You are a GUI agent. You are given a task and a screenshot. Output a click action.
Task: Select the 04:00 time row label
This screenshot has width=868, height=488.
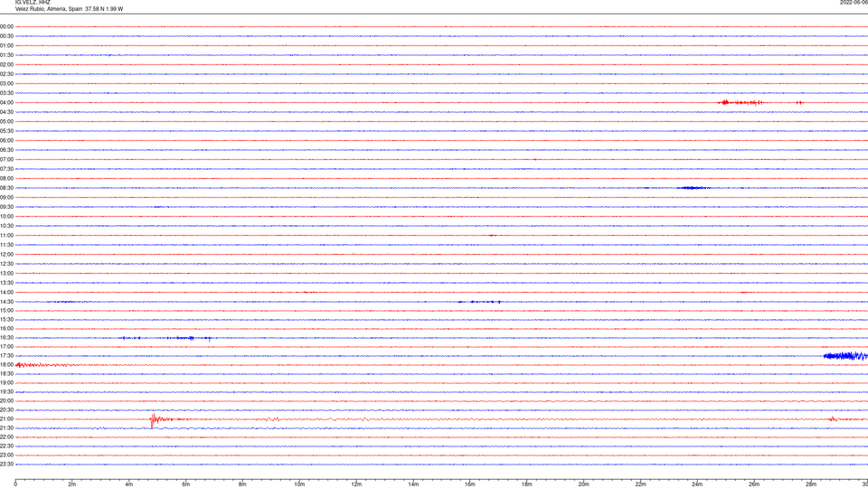pyautogui.click(x=7, y=102)
